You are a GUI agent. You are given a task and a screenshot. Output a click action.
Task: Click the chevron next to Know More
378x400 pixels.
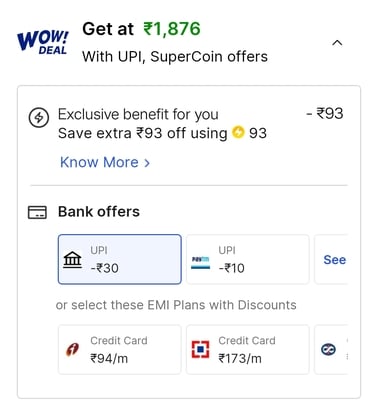click(147, 163)
